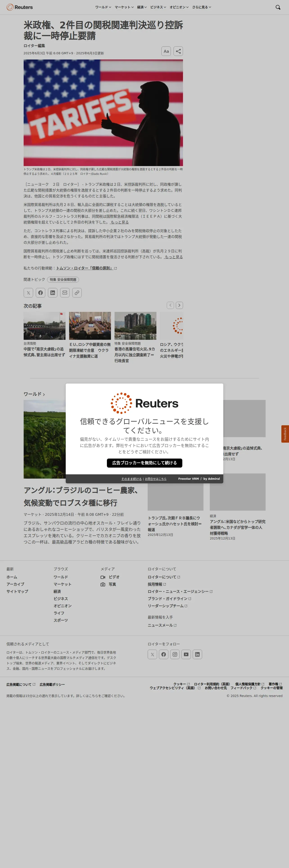Follow Reuters on Facebook in footer
Image resolution: width=289 pixels, height=868 pixels.
tap(163, 654)
